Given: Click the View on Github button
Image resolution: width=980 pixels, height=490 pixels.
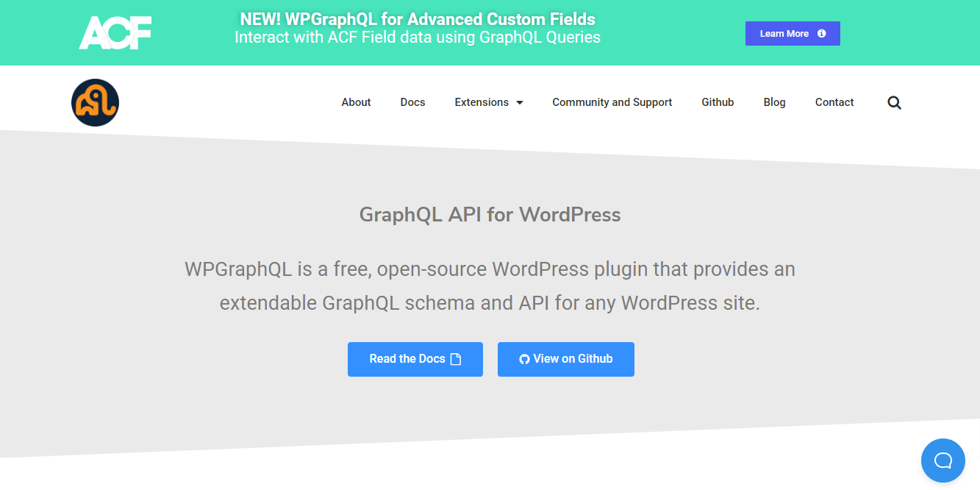Looking at the screenshot, I should pos(566,359).
